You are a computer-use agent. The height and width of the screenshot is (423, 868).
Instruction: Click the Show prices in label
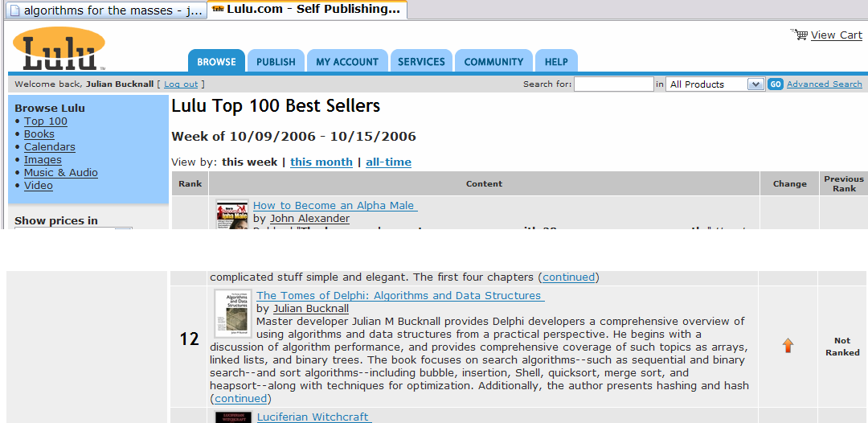pos(56,220)
